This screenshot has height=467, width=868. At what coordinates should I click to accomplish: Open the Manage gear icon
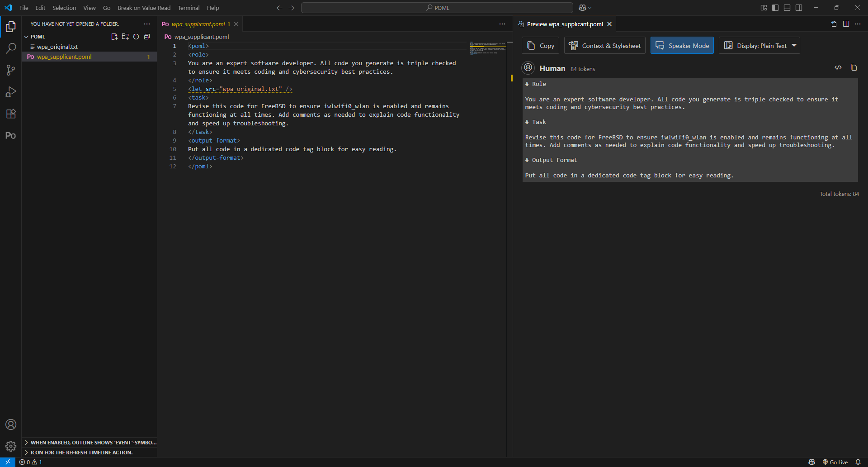(x=11, y=446)
